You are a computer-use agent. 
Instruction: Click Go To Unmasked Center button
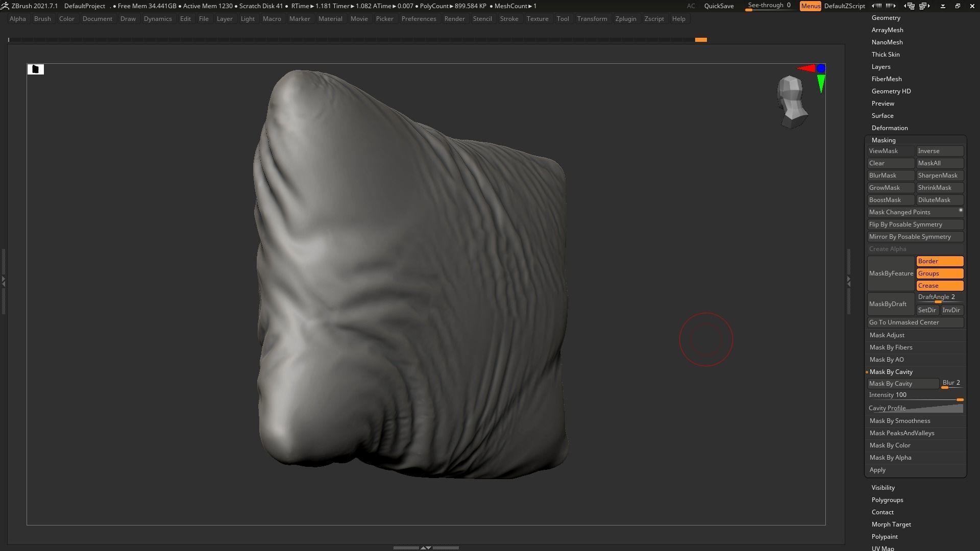(915, 322)
